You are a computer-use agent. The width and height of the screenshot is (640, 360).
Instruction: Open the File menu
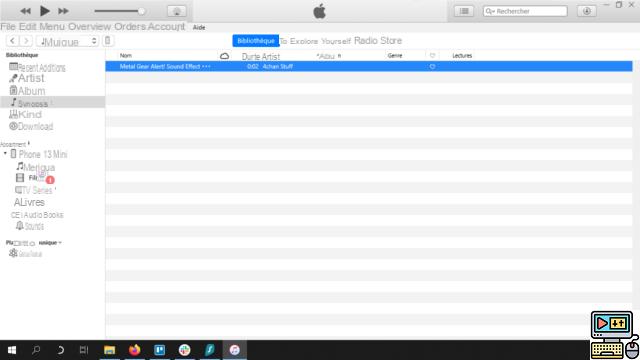(x=8, y=27)
